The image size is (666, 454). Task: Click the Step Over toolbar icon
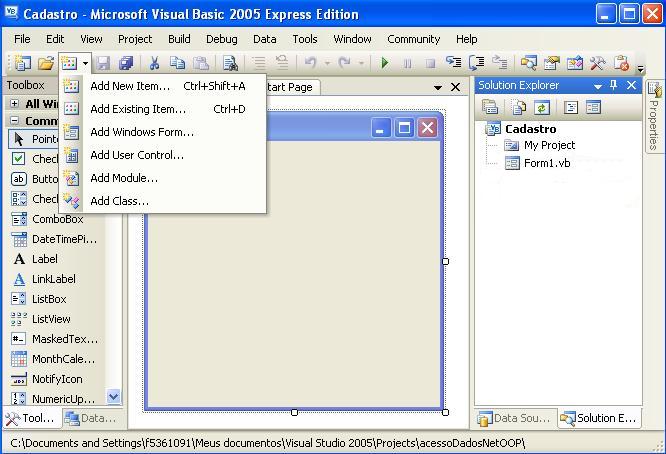coord(477,63)
